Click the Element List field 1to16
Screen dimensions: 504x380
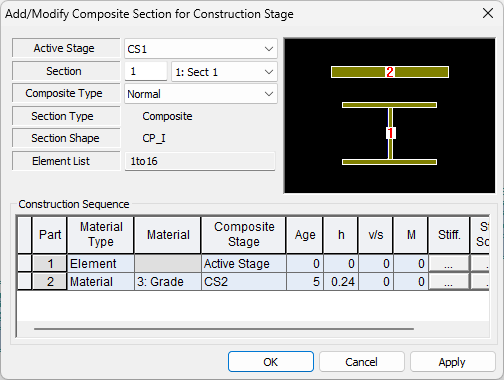(x=200, y=161)
